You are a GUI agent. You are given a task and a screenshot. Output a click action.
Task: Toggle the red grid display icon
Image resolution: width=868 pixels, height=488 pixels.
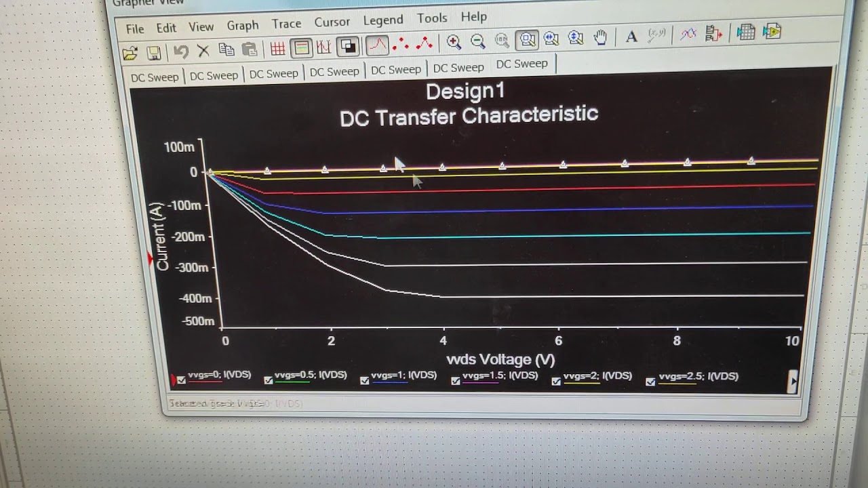point(277,49)
